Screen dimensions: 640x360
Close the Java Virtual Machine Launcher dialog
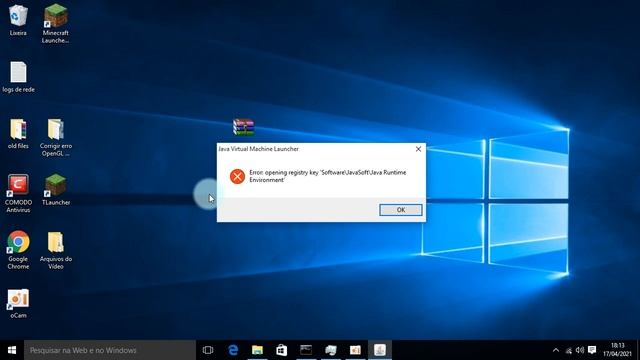point(418,149)
